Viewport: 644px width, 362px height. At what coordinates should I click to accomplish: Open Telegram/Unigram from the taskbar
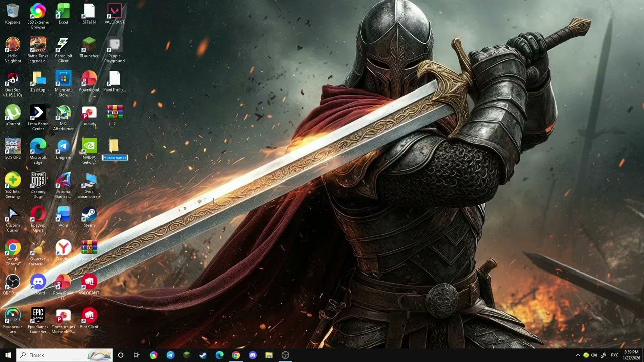171,355
